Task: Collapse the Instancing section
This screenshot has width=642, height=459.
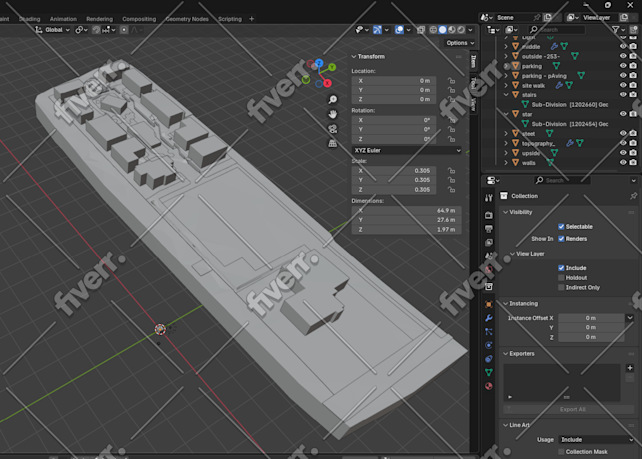Action: 506,303
